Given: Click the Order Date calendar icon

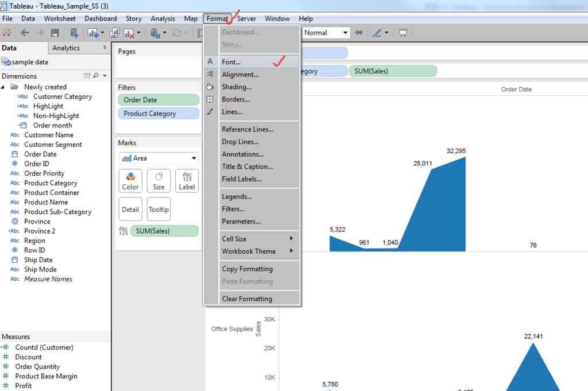Looking at the screenshot, I should click(14, 154).
